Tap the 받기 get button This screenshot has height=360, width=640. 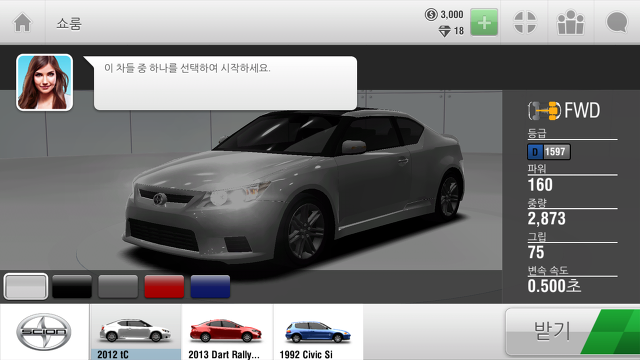pyautogui.click(x=573, y=331)
